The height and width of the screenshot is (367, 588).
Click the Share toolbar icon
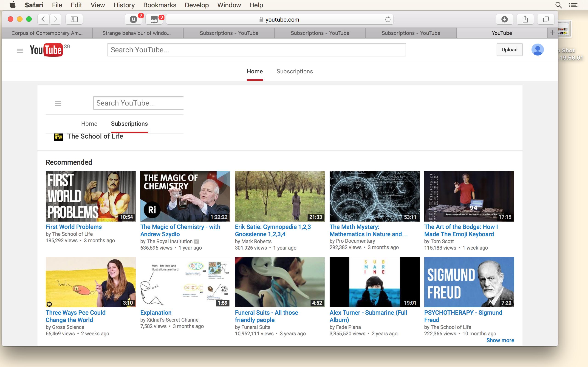click(x=525, y=19)
